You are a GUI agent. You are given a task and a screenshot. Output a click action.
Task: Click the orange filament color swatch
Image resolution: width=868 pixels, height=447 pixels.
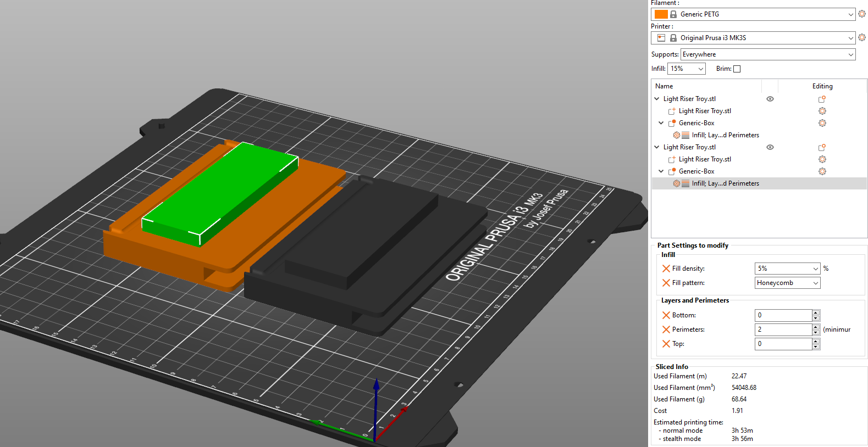coord(661,14)
